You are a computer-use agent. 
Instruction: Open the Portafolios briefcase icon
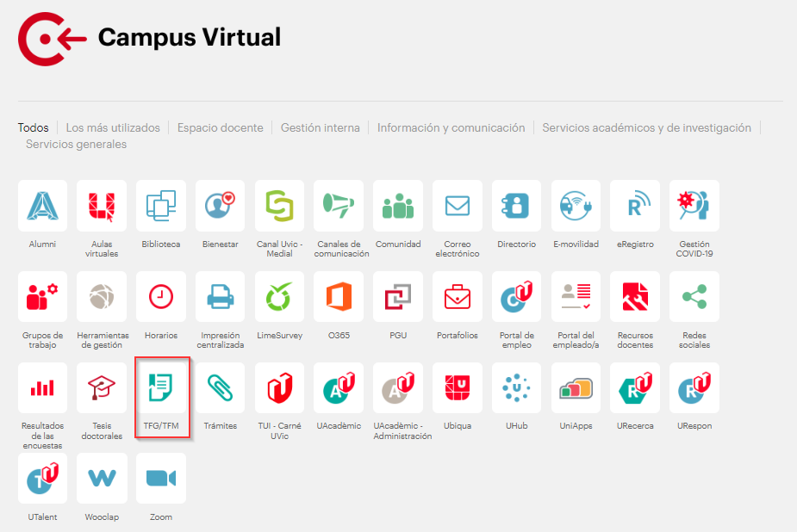[458, 296]
